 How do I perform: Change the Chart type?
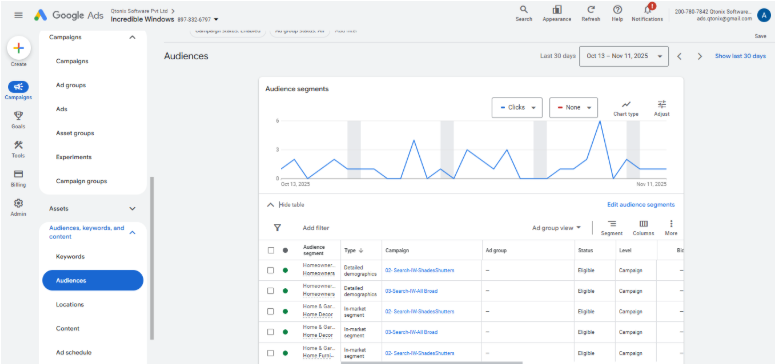click(x=626, y=108)
